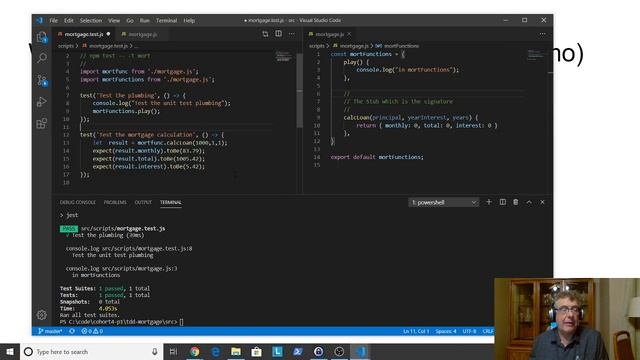
Task: Open more actions in left editor group
Action: pos(291,34)
